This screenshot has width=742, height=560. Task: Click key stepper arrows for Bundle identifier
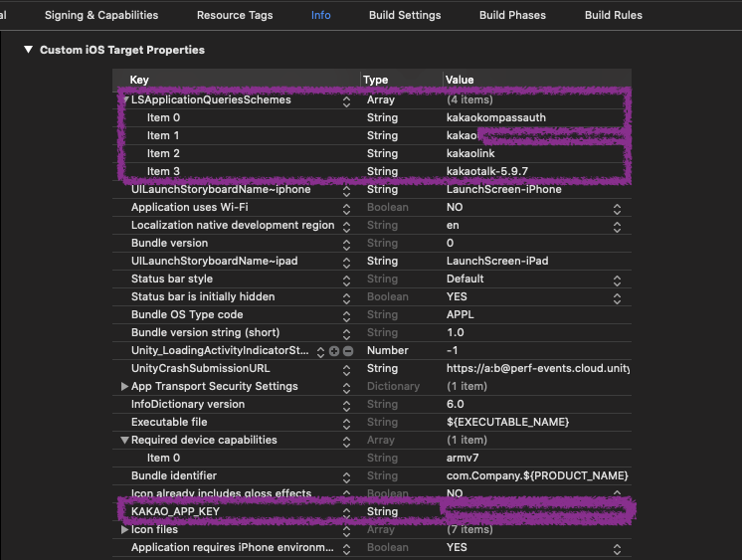[346, 476]
